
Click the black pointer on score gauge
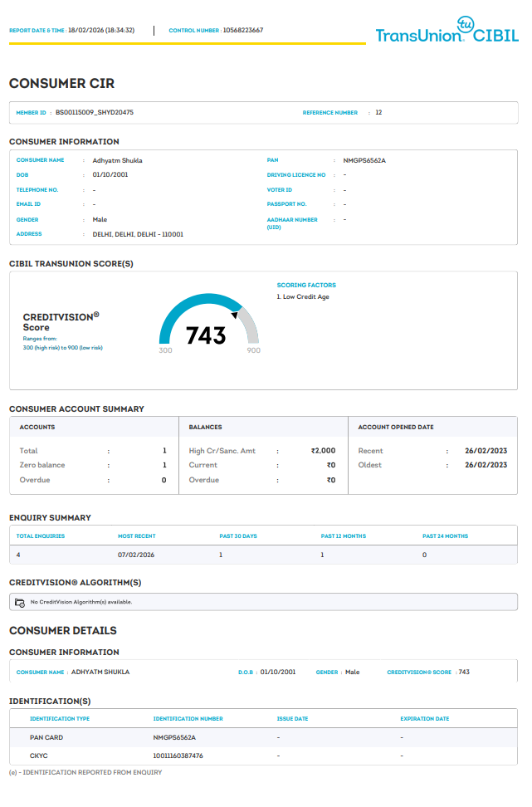coord(236,315)
